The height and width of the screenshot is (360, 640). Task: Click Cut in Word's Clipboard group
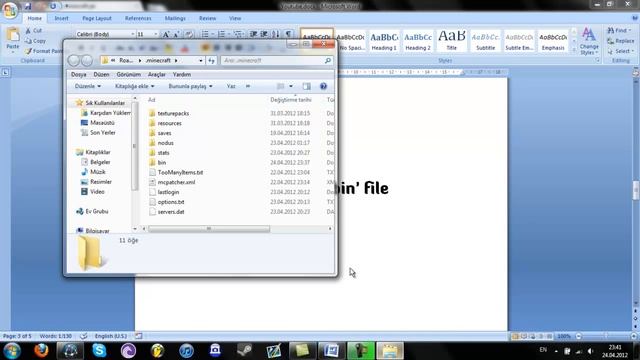click(33, 31)
